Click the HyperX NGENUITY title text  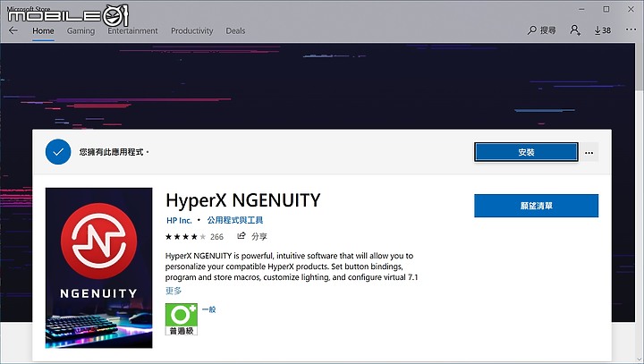(242, 200)
